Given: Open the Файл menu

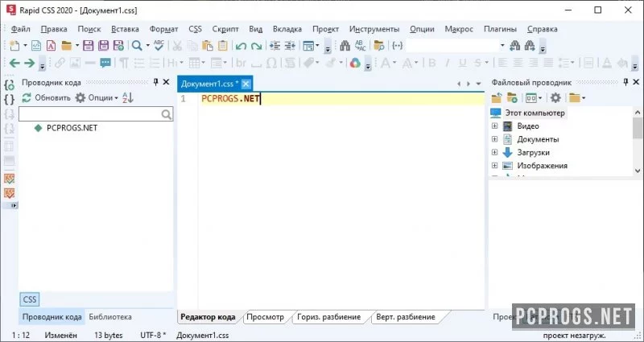Looking at the screenshot, I should [21, 29].
